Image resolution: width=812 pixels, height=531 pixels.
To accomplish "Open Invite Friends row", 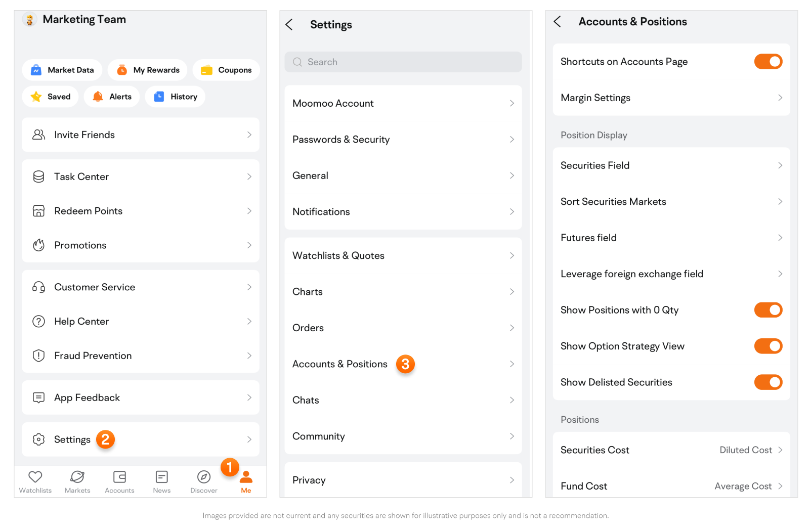I will tap(141, 135).
